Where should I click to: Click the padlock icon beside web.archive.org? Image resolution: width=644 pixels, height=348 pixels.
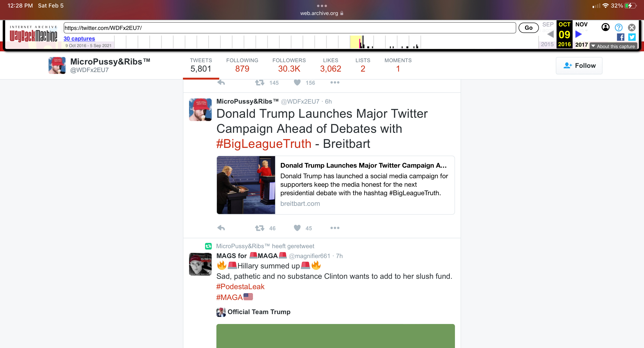tap(342, 13)
